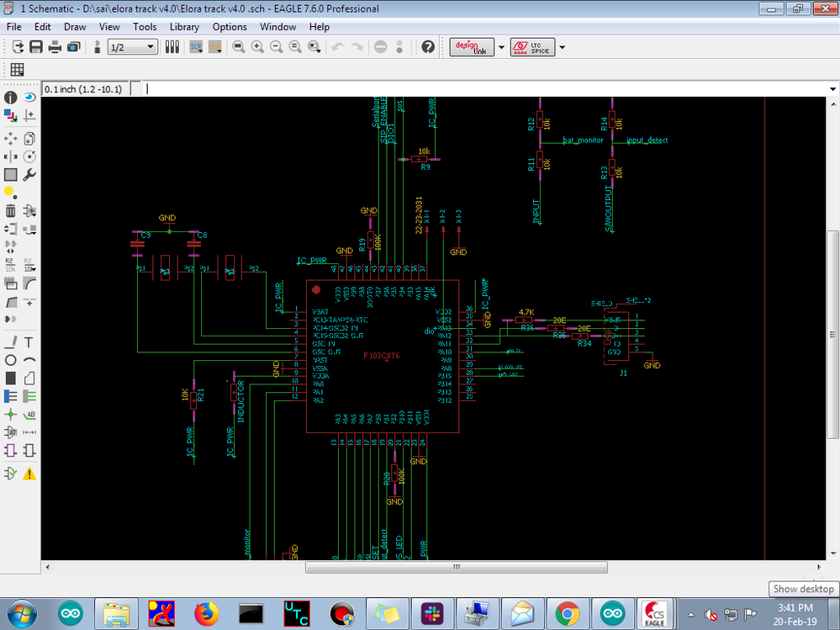Open the Edit menu
Viewport: 840px width, 630px height.
(42, 27)
